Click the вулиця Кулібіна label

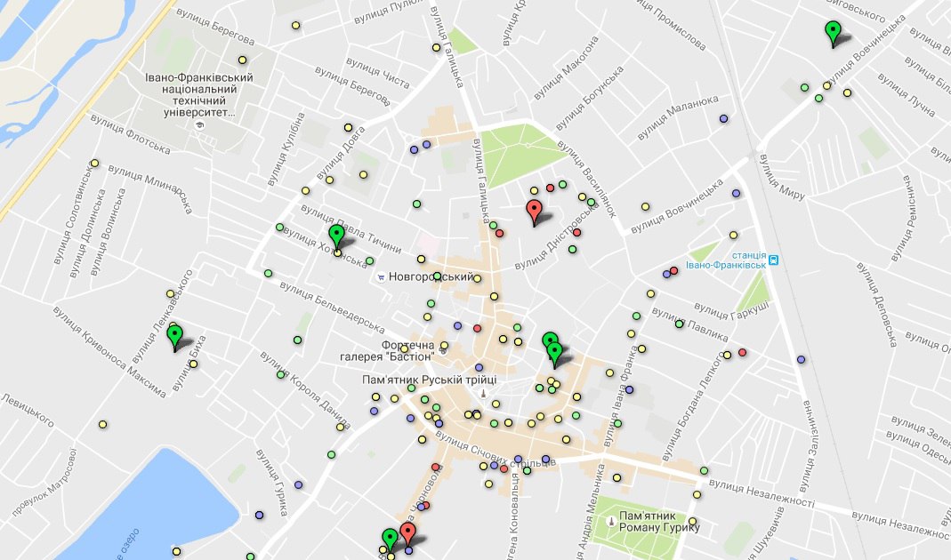[286, 149]
